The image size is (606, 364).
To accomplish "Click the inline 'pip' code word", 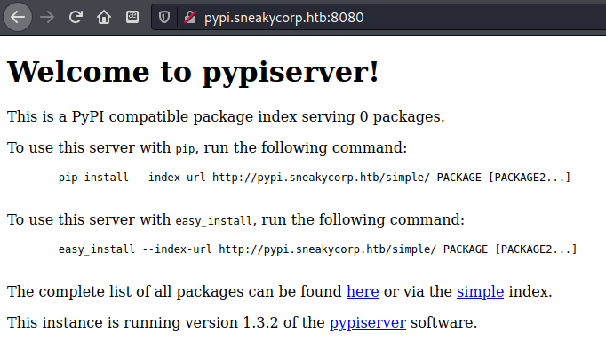I will pos(184,148).
